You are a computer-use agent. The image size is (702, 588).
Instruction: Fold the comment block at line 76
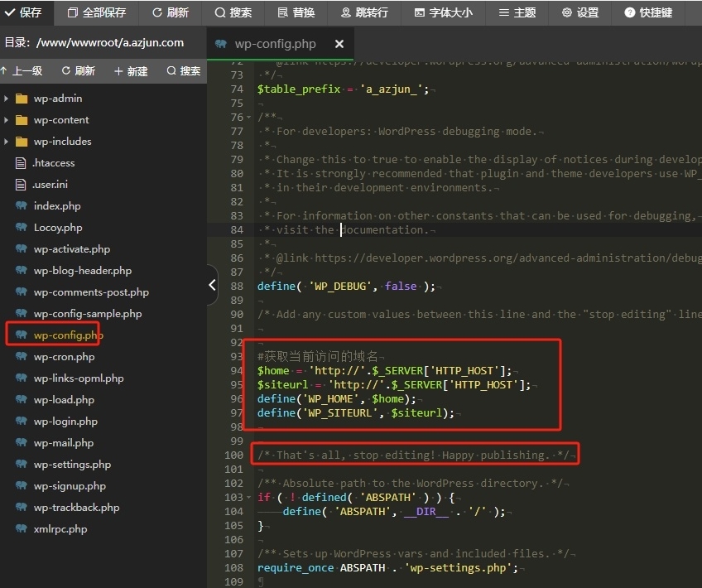pos(249,118)
